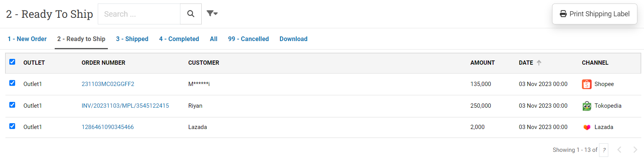This screenshot has width=644, height=160.
Task: Open the 1 - New Order tab
Action: [27, 39]
